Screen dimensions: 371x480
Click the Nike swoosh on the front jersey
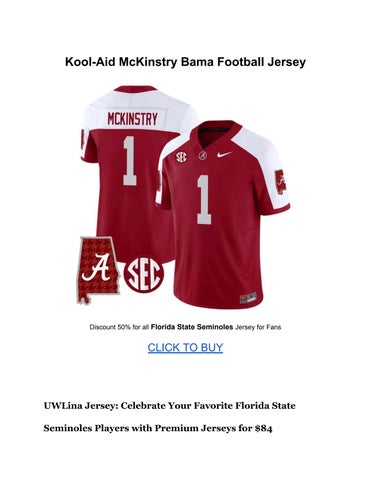[x=224, y=154]
